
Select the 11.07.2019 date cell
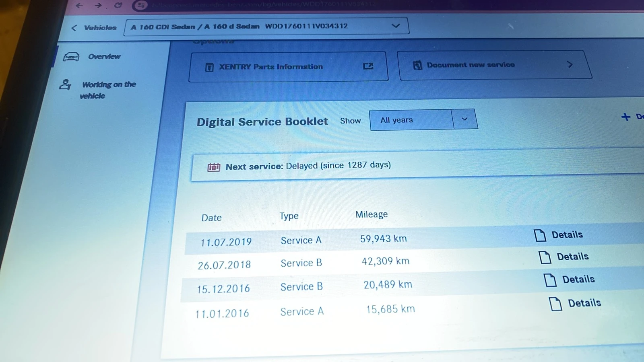click(226, 242)
